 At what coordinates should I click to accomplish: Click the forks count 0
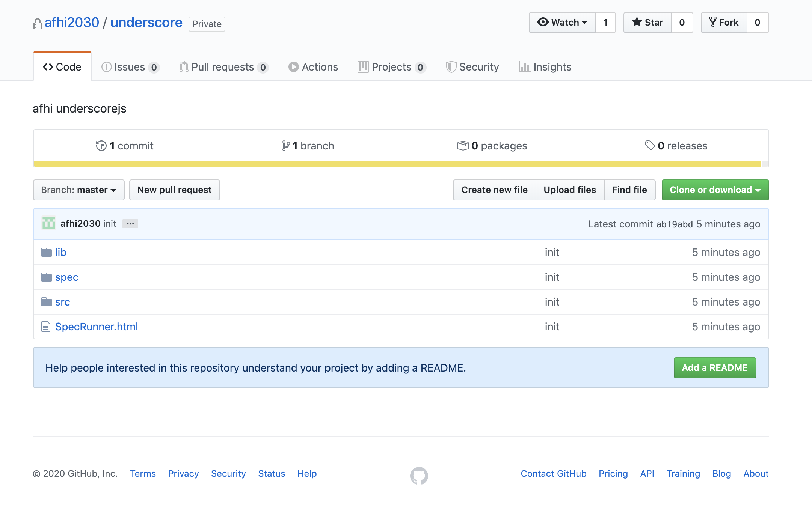click(x=758, y=23)
